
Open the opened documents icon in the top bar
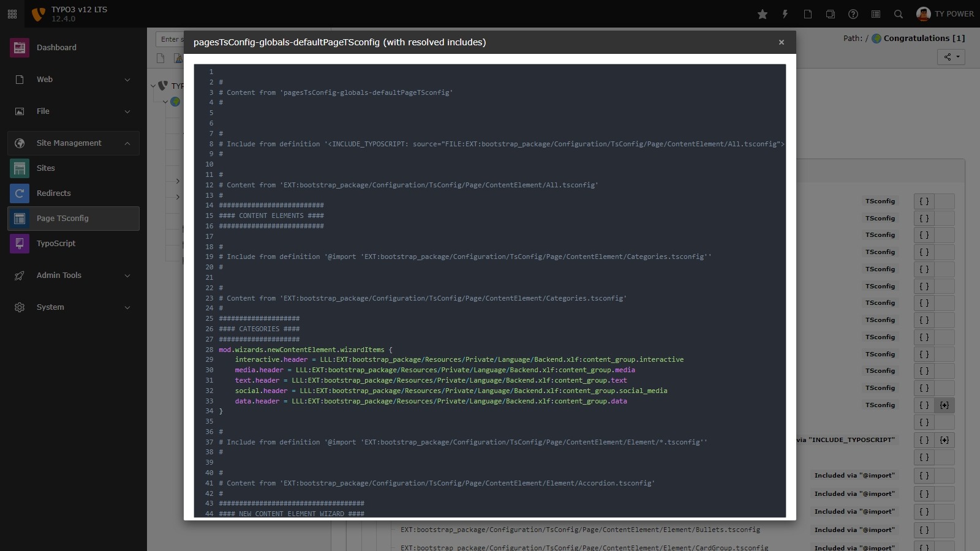(830, 13)
